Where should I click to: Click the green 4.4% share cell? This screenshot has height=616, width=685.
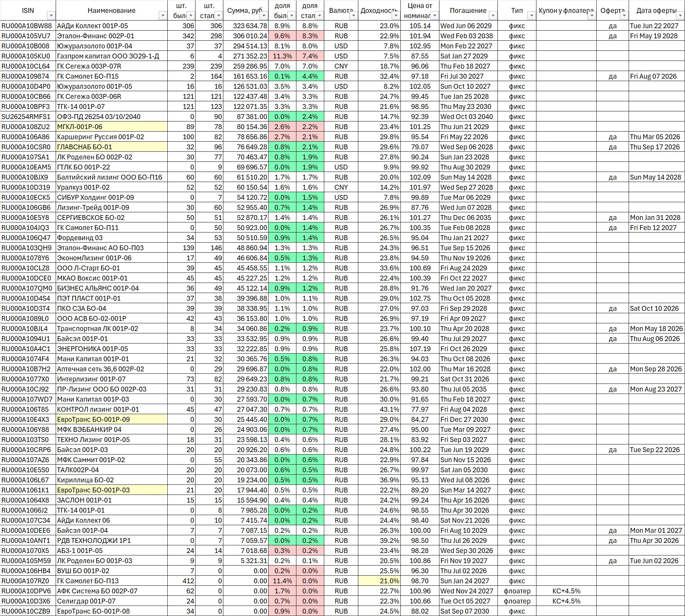tap(310, 76)
